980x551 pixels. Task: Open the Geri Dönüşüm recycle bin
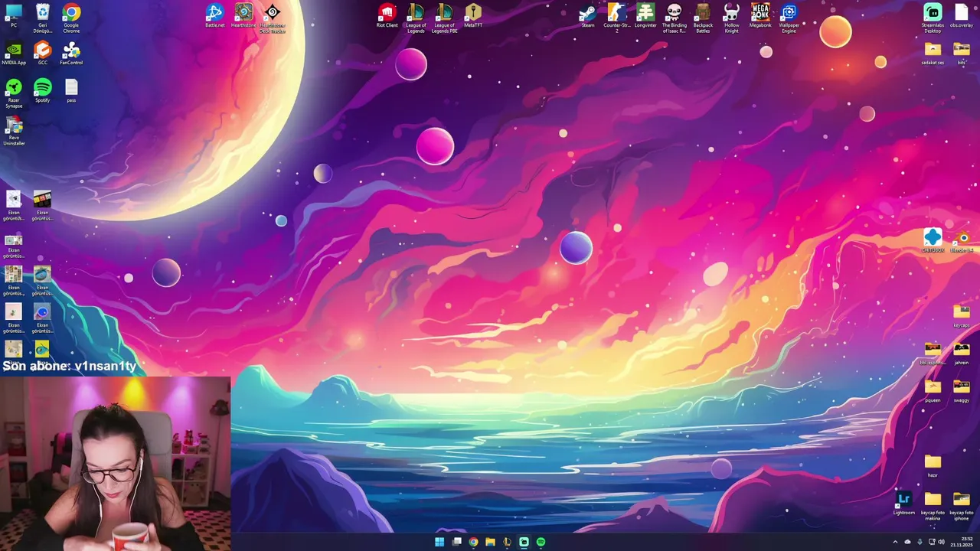pyautogui.click(x=43, y=17)
